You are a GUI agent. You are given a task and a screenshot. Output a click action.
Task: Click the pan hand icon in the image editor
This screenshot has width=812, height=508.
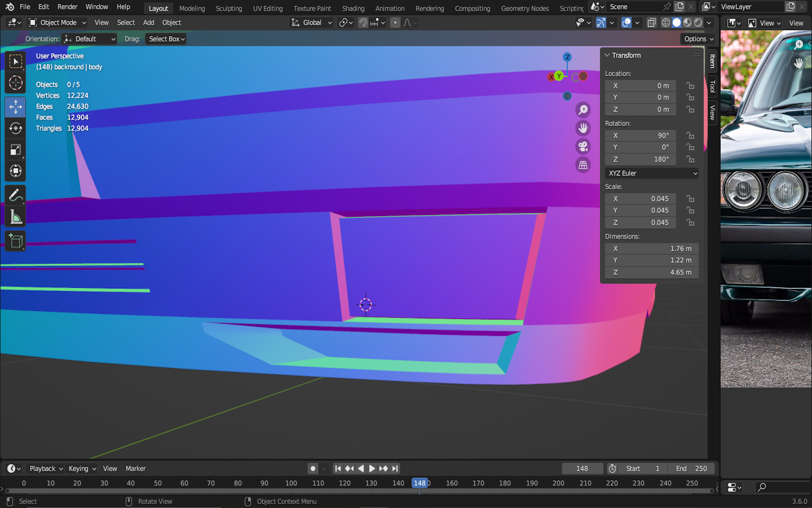pyautogui.click(x=798, y=63)
